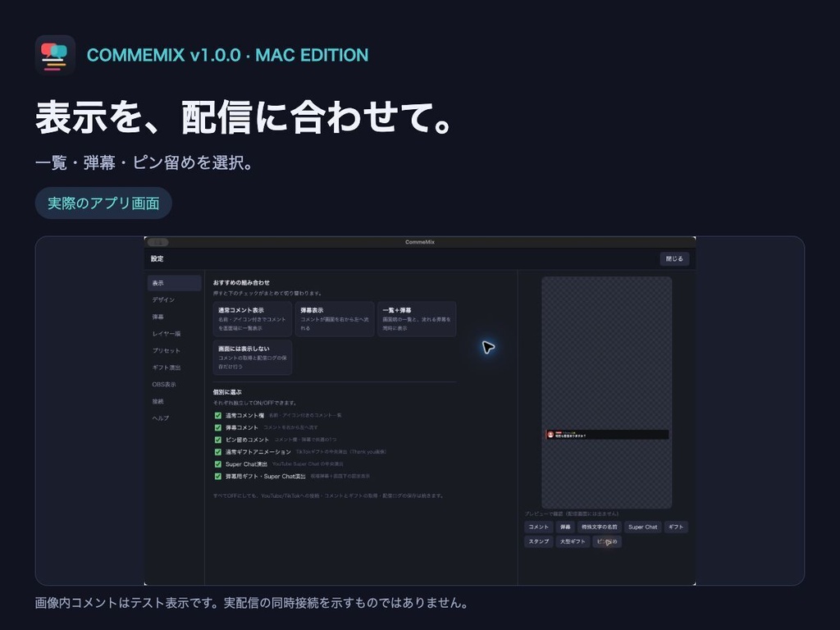Disable the 通常ギフトアニメーション checkbox
840x630 pixels.
(x=218, y=452)
